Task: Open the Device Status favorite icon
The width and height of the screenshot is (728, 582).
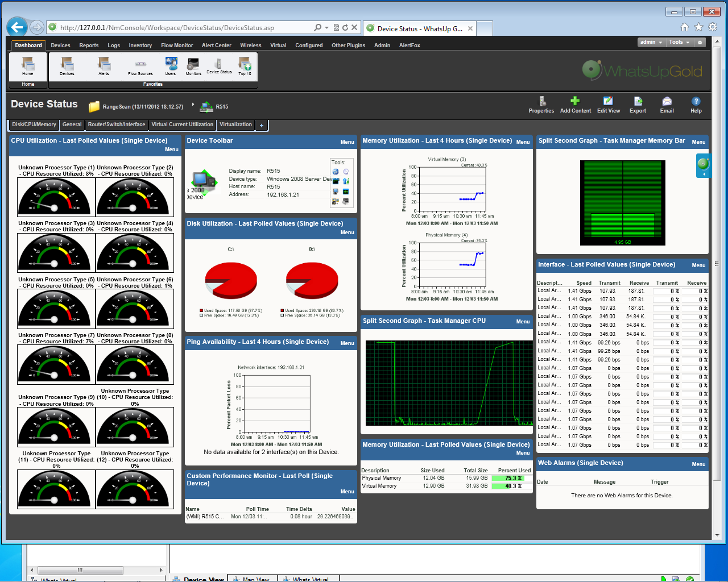Action: (x=219, y=66)
